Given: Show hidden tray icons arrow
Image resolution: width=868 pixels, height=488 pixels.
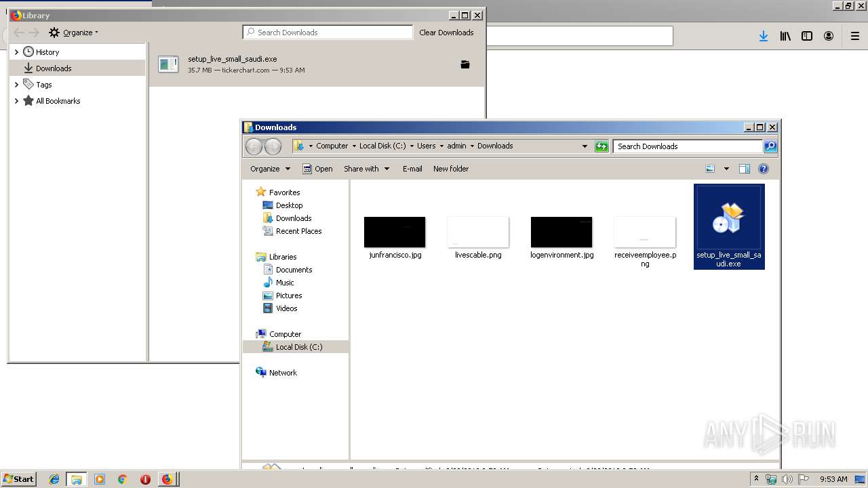Looking at the screenshot, I should pos(756,479).
